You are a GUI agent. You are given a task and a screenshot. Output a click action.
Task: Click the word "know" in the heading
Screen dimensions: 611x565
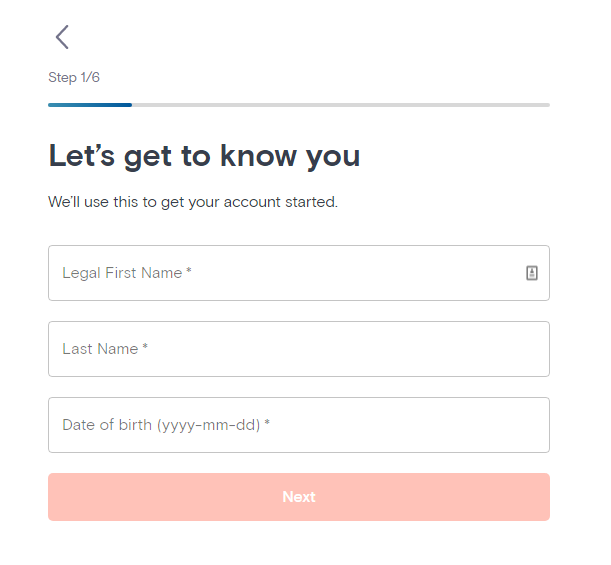pyautogui.click(x=258, y=155)
